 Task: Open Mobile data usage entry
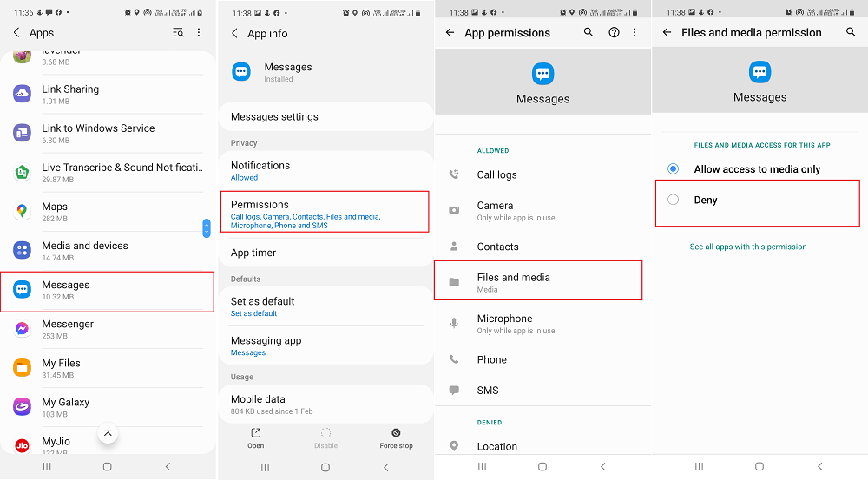325,404
